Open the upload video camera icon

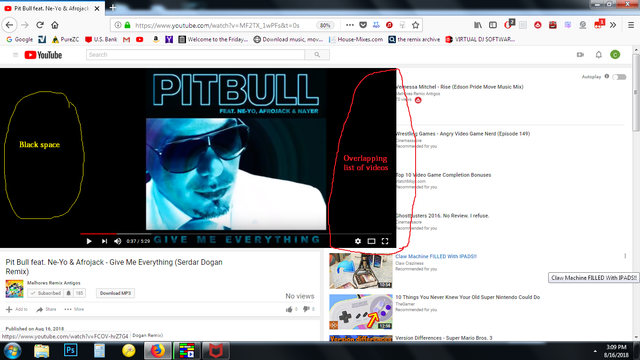pyautogui.click(x=580, y=55)
